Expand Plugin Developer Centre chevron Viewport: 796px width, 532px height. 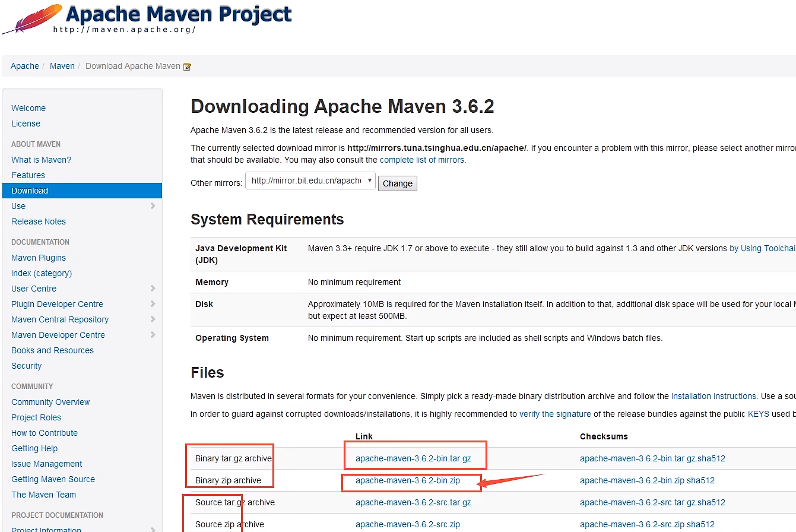[153, 304]
